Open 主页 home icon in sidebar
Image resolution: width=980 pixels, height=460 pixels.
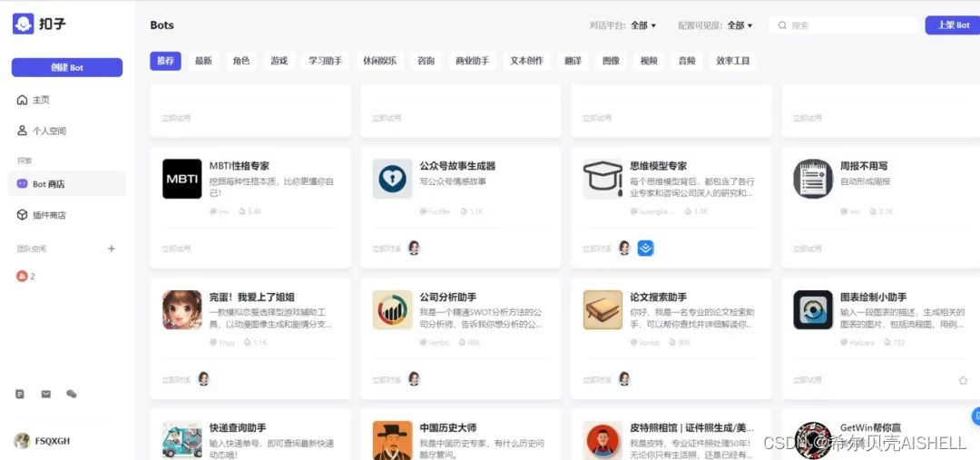click(x=22, y=100)
